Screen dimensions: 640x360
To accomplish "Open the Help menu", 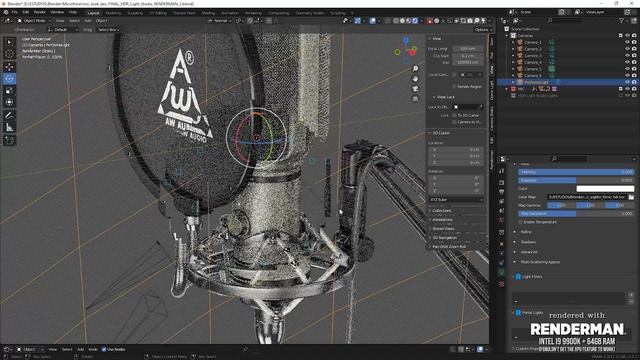I will click(x=73, y=12).
